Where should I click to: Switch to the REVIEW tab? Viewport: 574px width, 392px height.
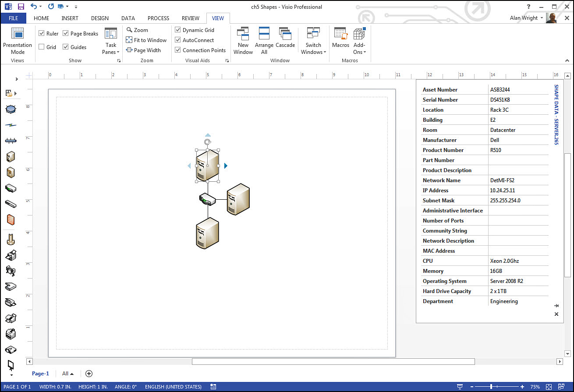click(x=191, y=18)
